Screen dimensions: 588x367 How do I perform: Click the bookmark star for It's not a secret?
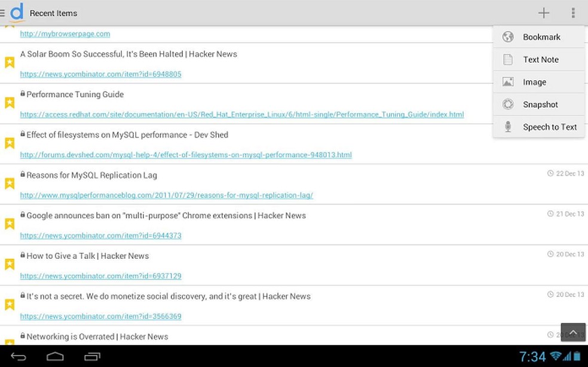[10, 305]
